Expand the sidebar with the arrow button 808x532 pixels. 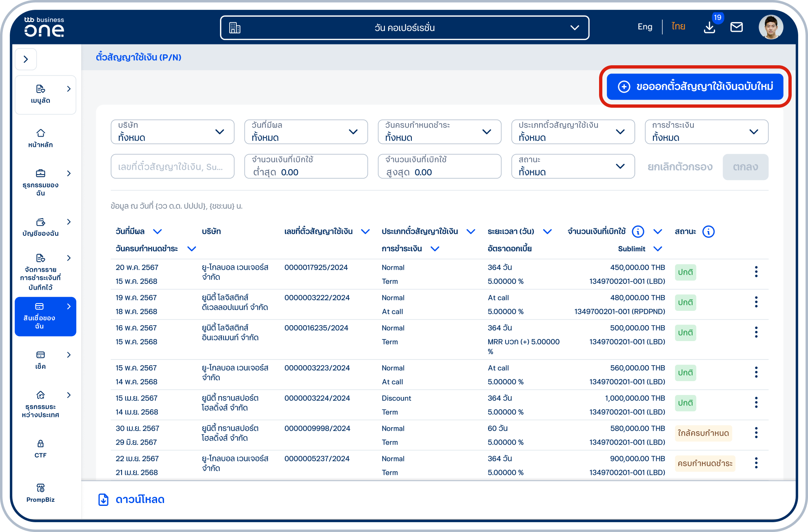[26, 60]
